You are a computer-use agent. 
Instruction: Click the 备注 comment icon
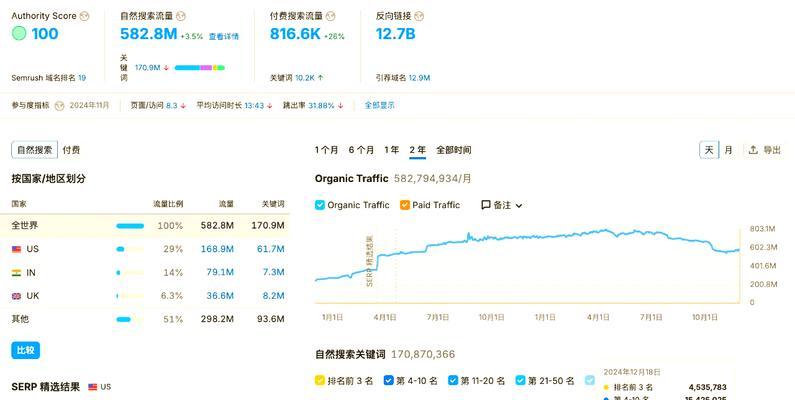(x=485, y=205)
